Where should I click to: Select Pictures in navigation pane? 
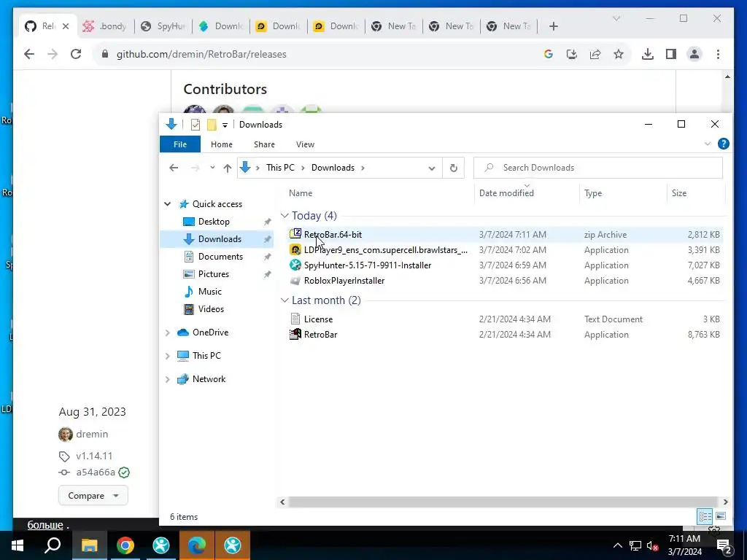tap(214, 274)
